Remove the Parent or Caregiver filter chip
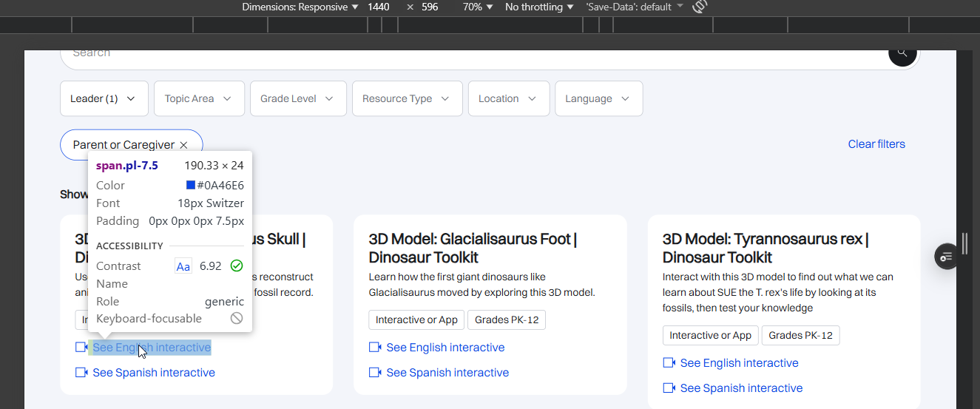Viewport: 980px width, 409px height. (183, 145)
